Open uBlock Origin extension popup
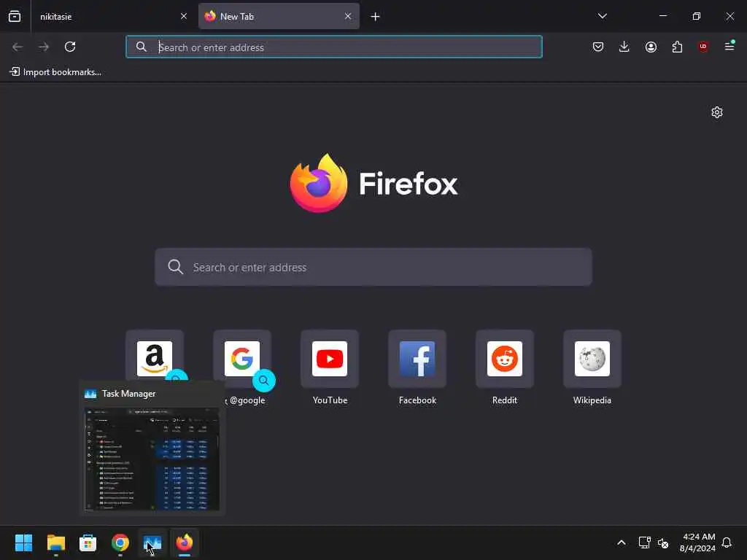 [x=703, y=47]
